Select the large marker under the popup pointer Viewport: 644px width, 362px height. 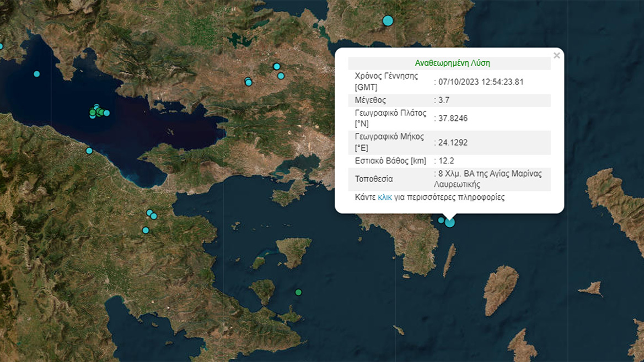tap(450, 222)
